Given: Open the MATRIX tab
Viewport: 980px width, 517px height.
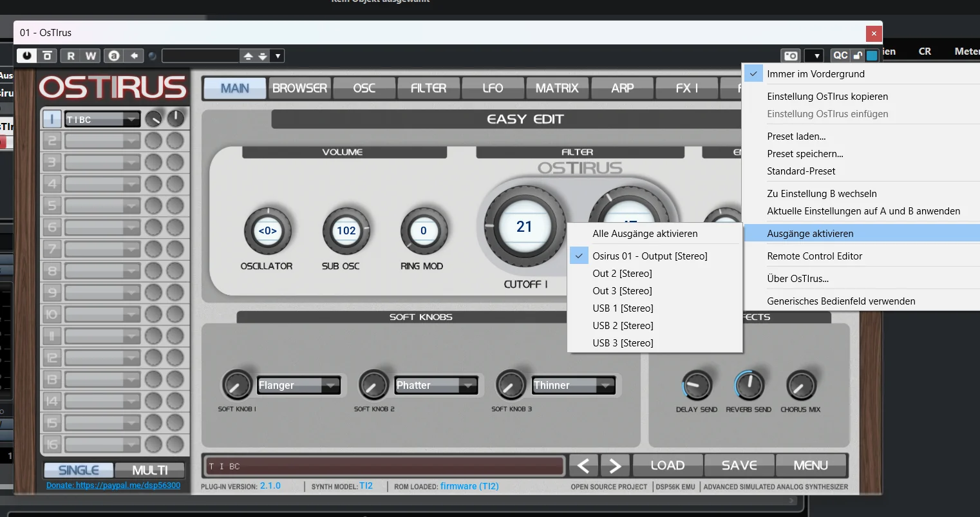Looking at the screenshot, I should (557, 88).
